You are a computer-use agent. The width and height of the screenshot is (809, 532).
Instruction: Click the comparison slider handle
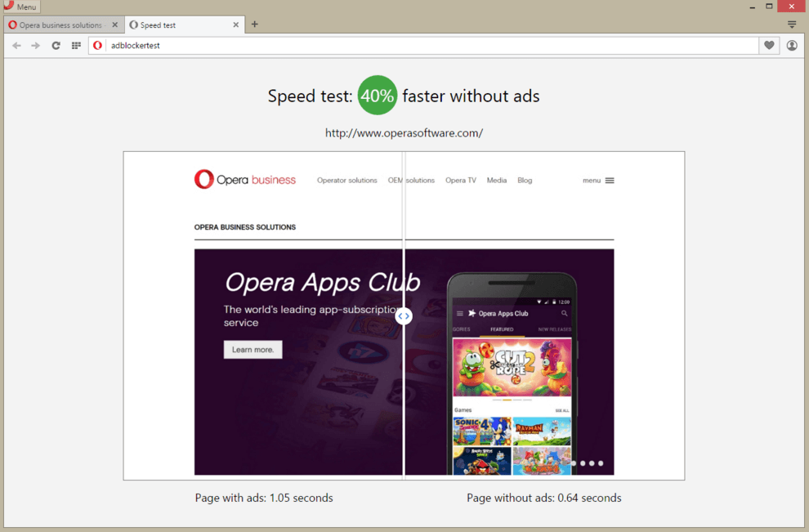click(x=404, y=316)
